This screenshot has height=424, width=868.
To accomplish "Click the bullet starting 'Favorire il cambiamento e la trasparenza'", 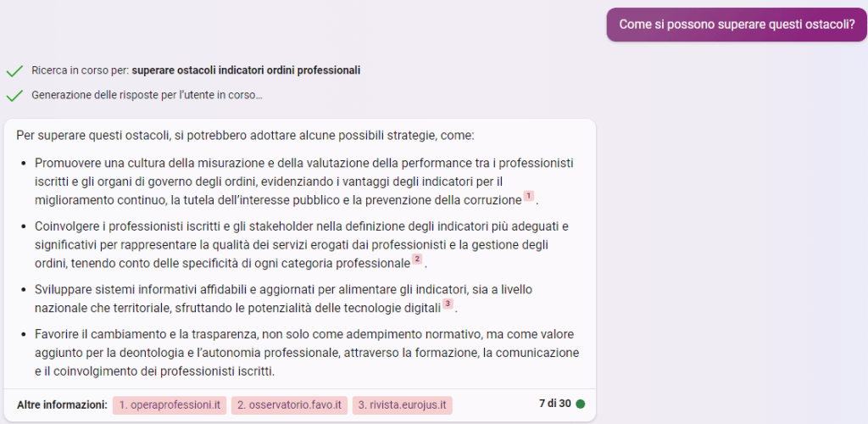I will pos(305,352).
